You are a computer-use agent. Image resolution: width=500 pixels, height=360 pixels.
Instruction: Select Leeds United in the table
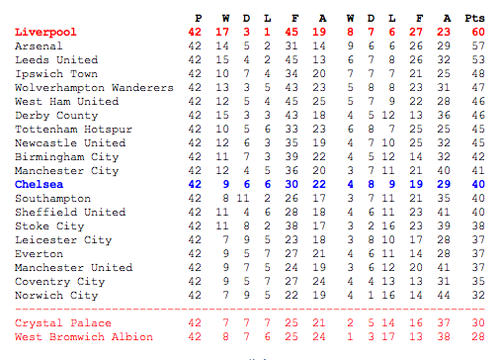click(57, 60)
